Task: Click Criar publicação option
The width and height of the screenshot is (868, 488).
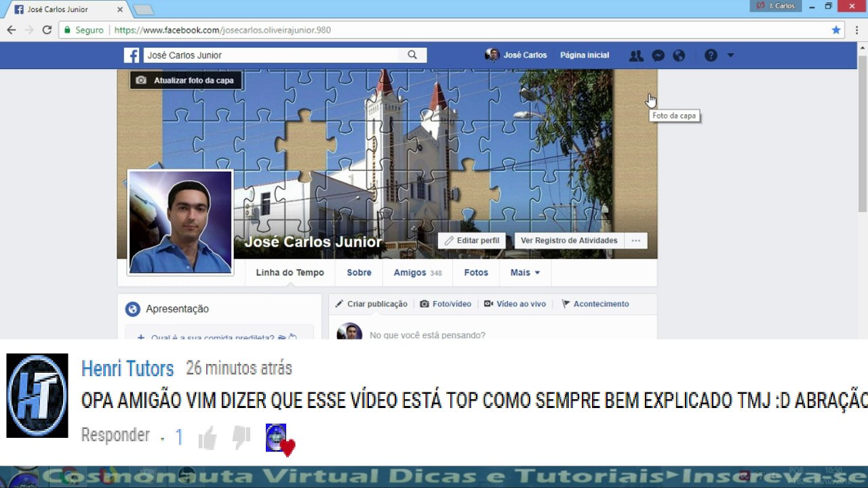Action: pos(371,304)
